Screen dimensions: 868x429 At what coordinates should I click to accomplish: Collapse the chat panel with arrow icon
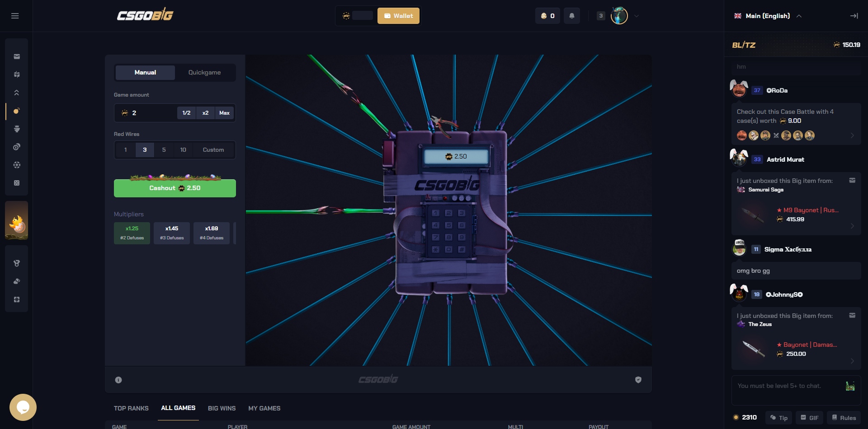click(x=854, y=16)
